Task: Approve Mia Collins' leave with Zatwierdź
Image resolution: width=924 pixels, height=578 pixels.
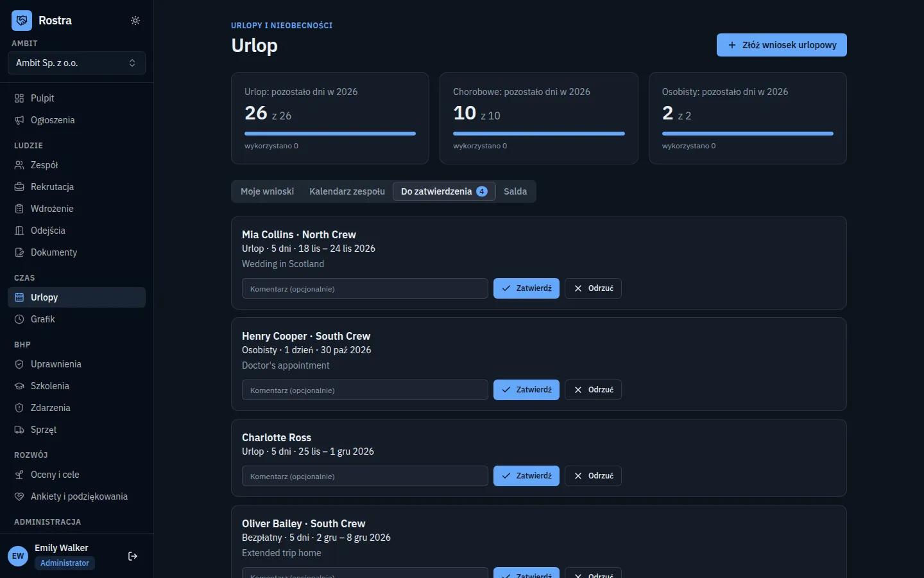Action: pyautogui.click(x=526, y=288)
